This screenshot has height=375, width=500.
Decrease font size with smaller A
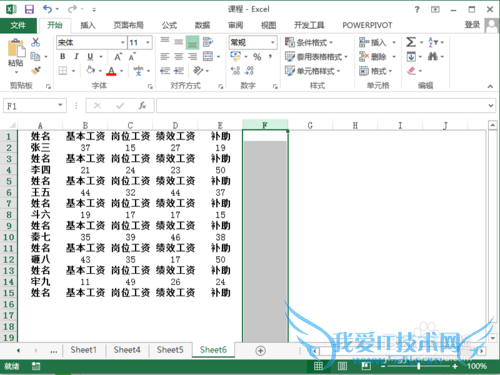tap(132, 57)
